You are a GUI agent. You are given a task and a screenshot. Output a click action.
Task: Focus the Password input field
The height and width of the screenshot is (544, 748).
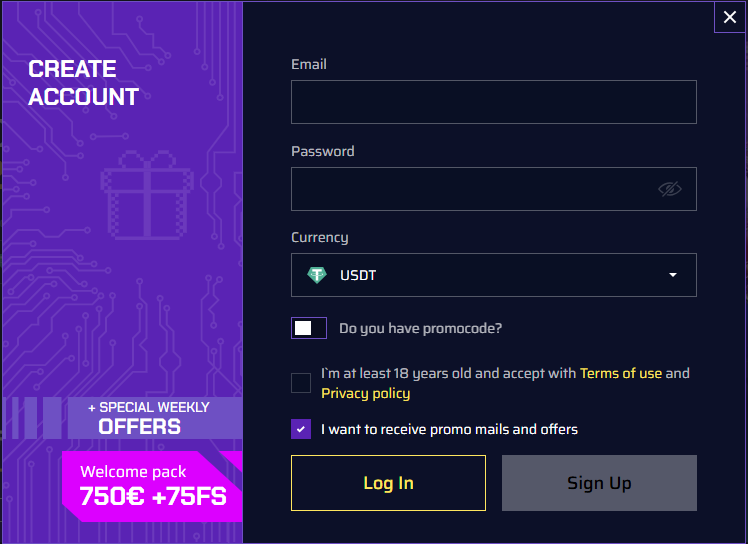[494, 189]
